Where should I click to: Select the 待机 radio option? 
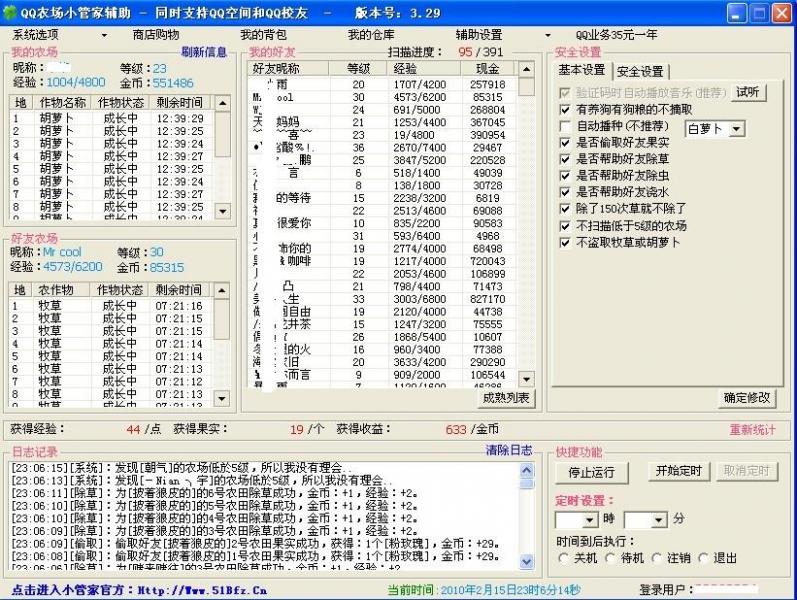coord(610,558)
